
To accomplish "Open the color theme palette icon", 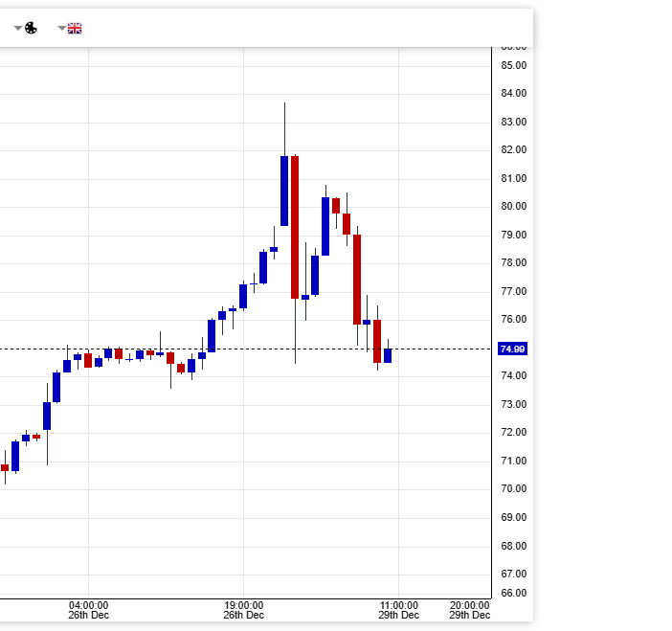I will click(31, 29).
